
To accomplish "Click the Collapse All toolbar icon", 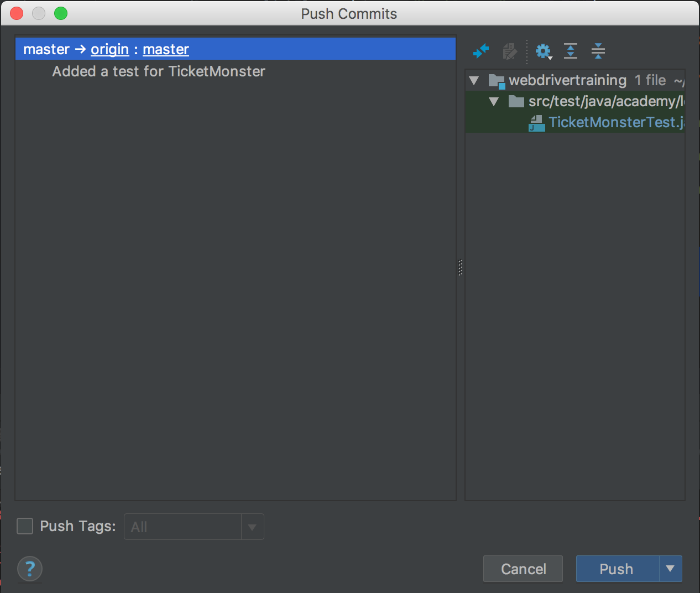I will pyautogui.click(x=598, y=51).
